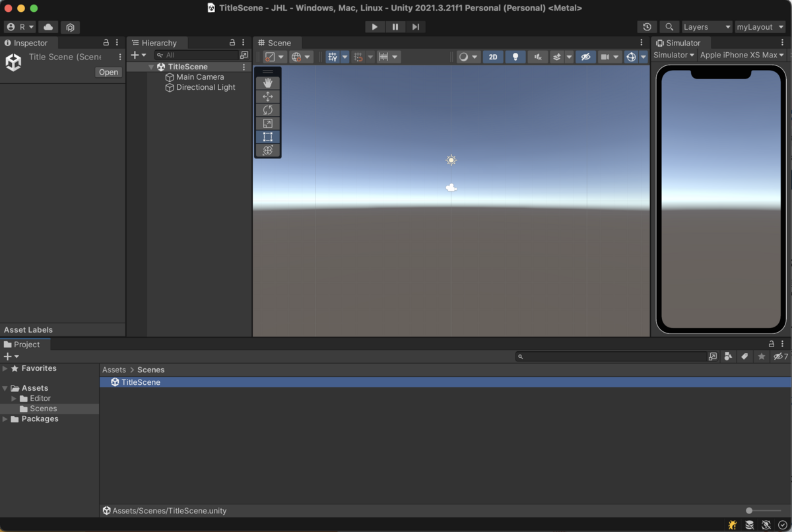Open the Inspector panel kebab menu
This screenshot has height=532, width=792.
(x=117, y=43)
